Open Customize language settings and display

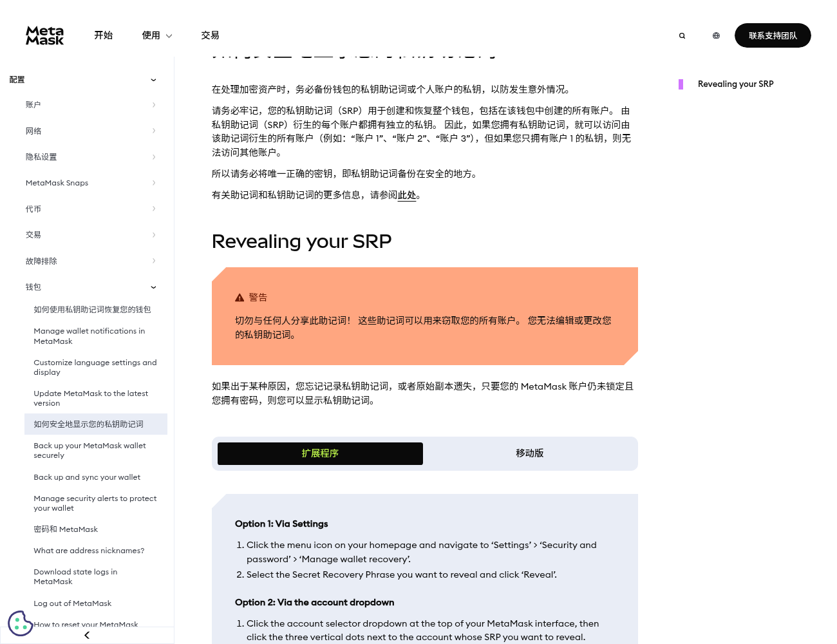click(95, 367)
